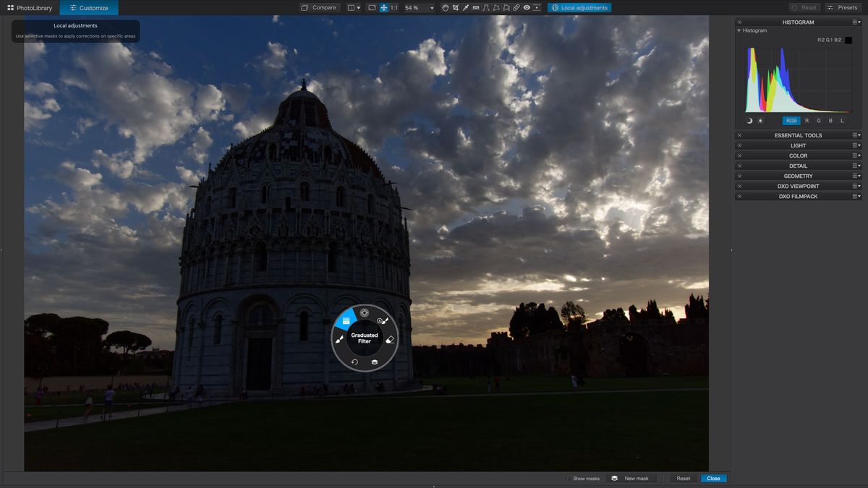Select Brush tool in radial menu
Screen dimensions: 868x488
click(339, 339)
